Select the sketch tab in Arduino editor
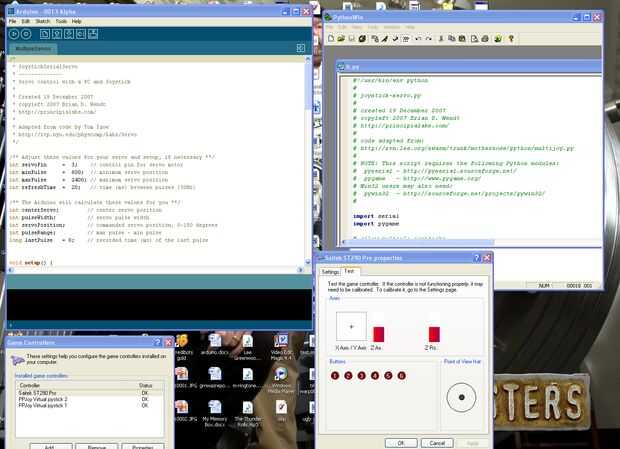Screen dimensions: 620x449 pos(33,49)
